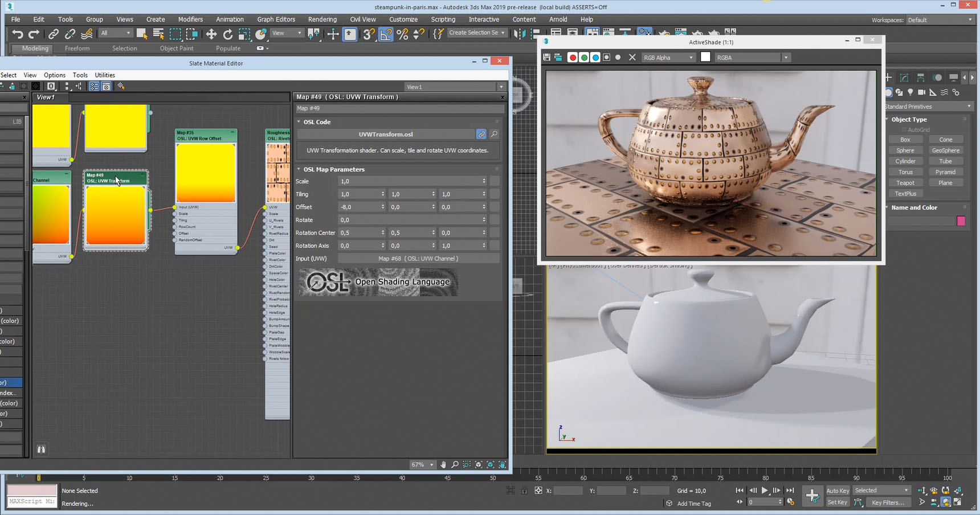
Task: Click the pink object color swatch
Action: pyautogui.click(x=961, y=221)
